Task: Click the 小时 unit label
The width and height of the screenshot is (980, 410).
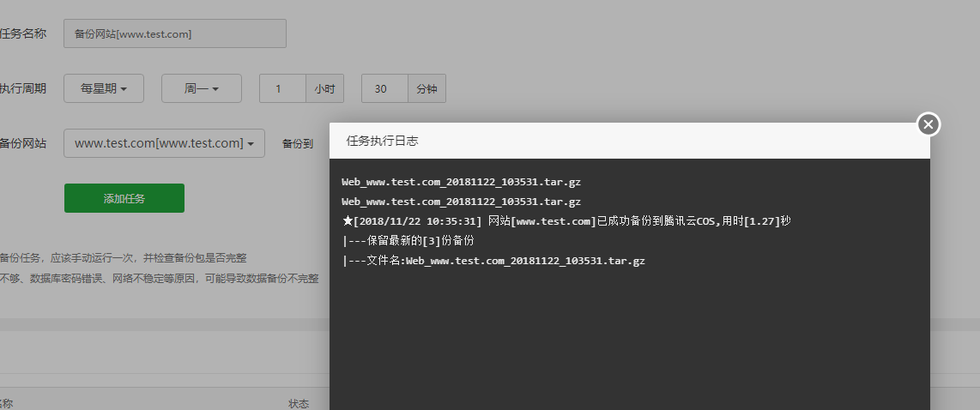Action: coord(324,88)
